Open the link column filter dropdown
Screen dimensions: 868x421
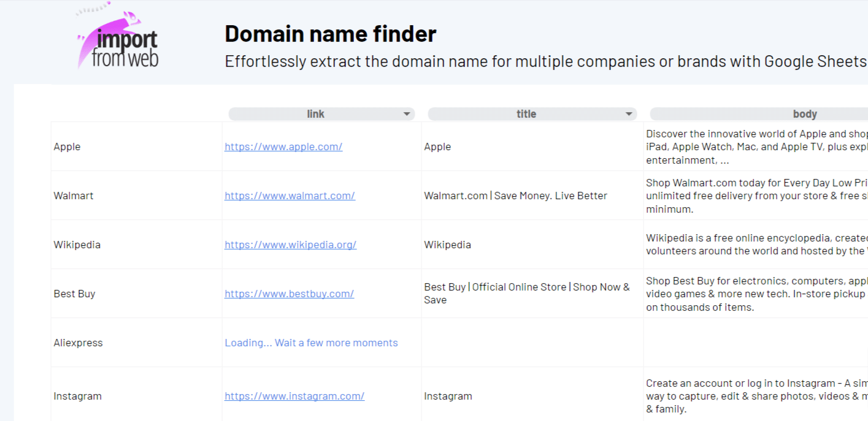406,114
